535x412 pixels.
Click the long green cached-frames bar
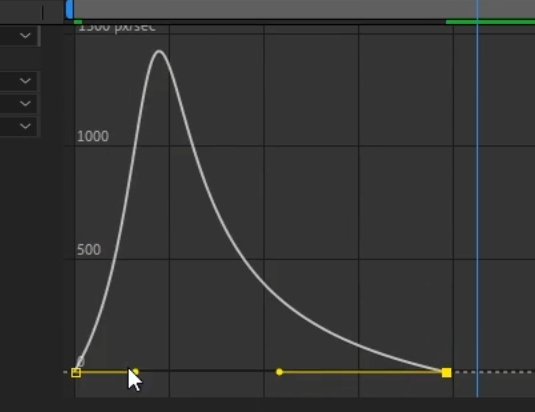[x=490, y=22]
